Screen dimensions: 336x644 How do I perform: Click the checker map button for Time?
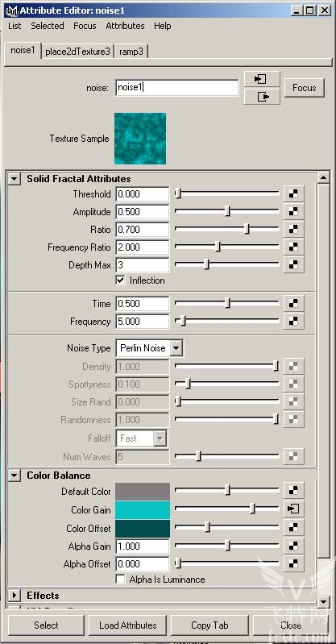coord(293,304)
